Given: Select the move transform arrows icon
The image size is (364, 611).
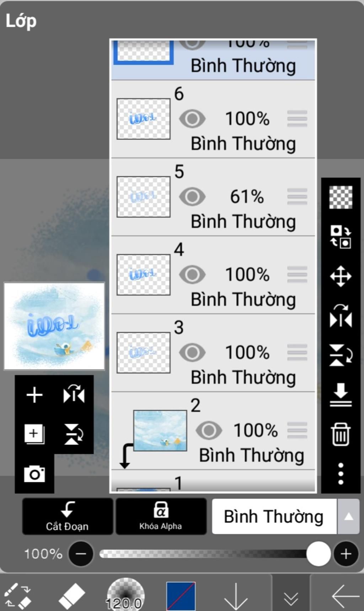Looking at the screenshot, I should click(341, 276).
